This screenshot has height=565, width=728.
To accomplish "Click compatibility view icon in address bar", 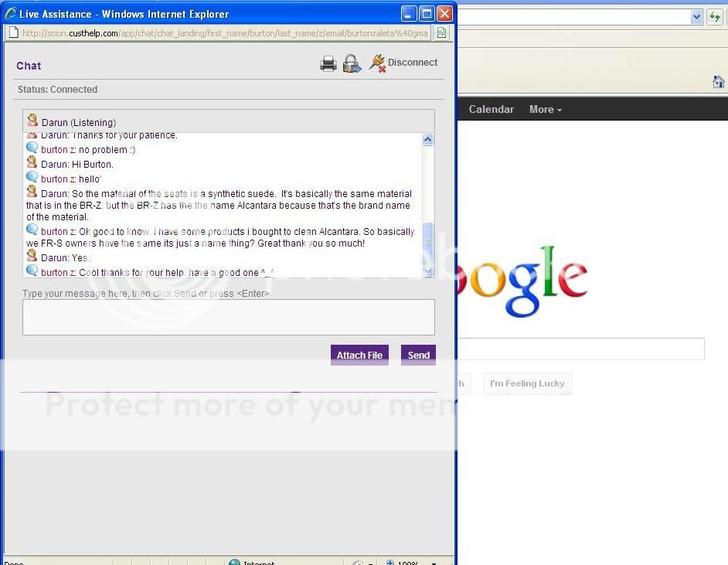I will click(x=441, y=33).
